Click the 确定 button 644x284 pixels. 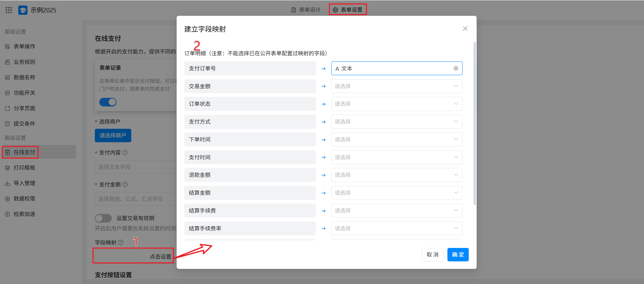[x=458, y=255]
